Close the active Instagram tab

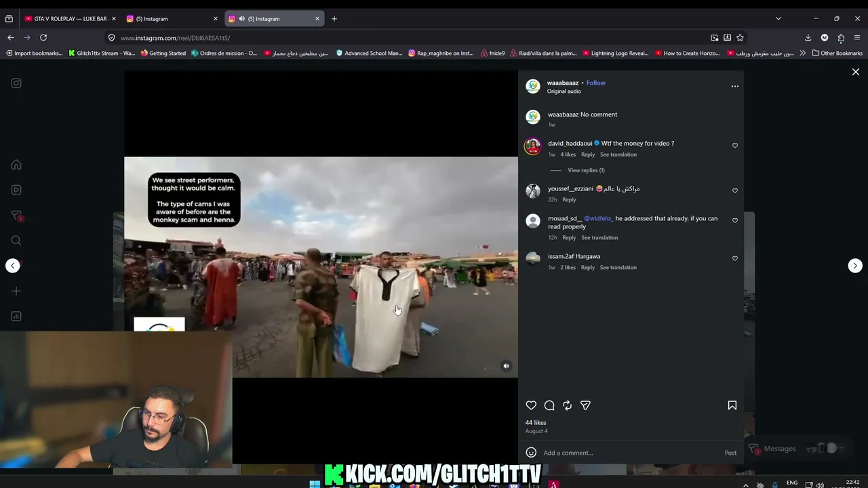(317, 19)
